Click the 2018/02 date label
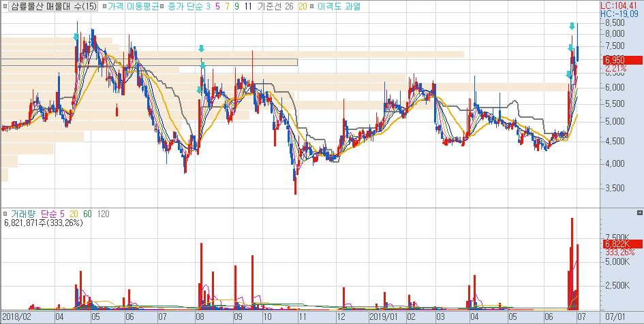The height and width of the screenshot is (324, 644). (x=17, y=317)
